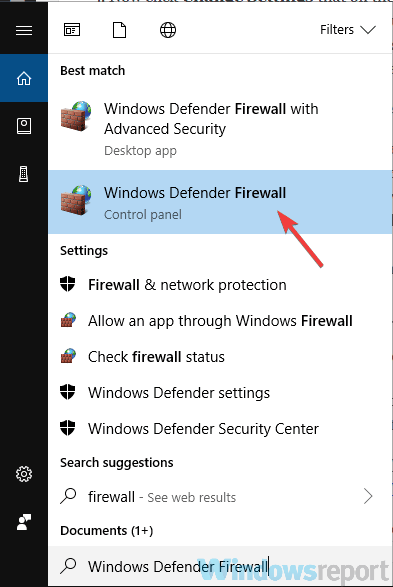Open the settings gear icon in the sidebar
This screenshot has width=393, height=587.
pos(24,474)
